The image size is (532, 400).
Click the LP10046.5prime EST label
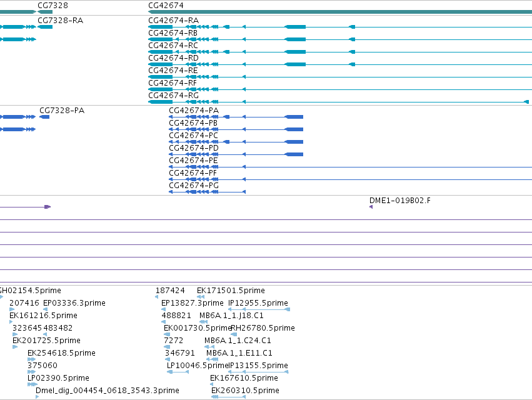point(197,366)
